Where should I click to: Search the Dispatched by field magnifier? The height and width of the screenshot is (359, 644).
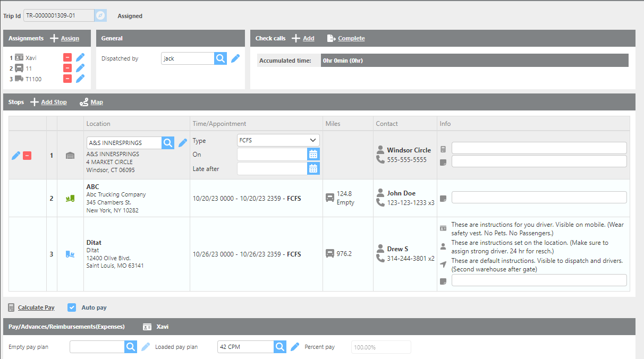coord(221,58)
